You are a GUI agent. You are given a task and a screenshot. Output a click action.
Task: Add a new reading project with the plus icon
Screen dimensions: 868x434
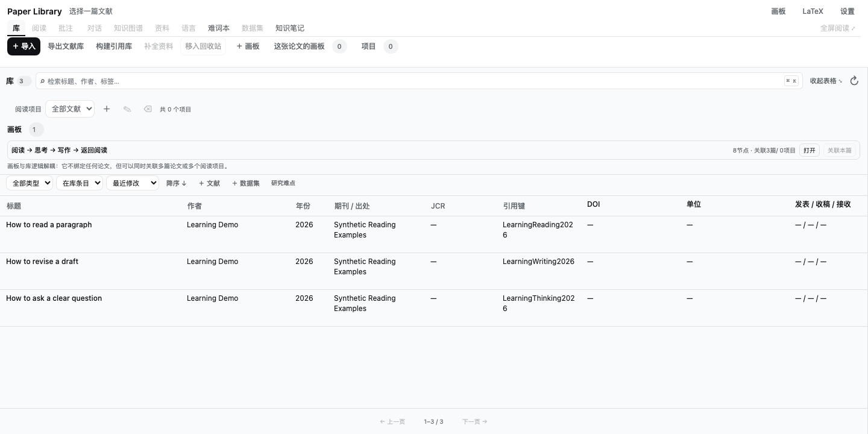click(107, 109)
